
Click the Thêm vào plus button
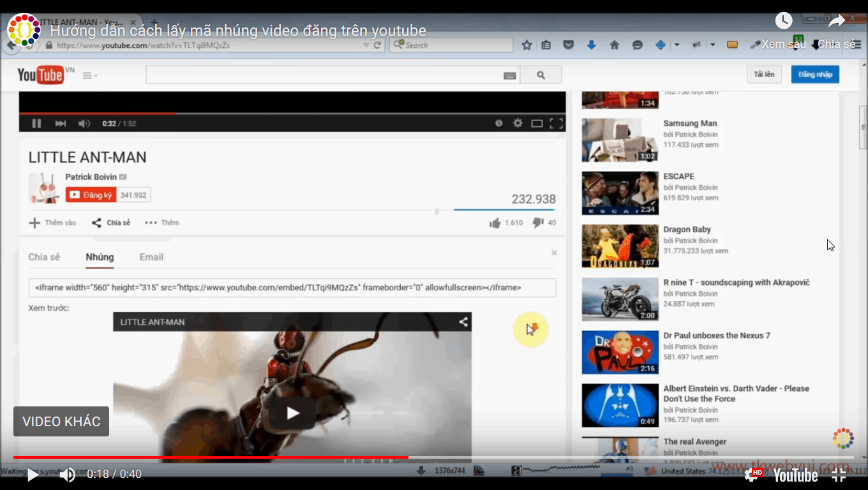[x=52, y=223]
